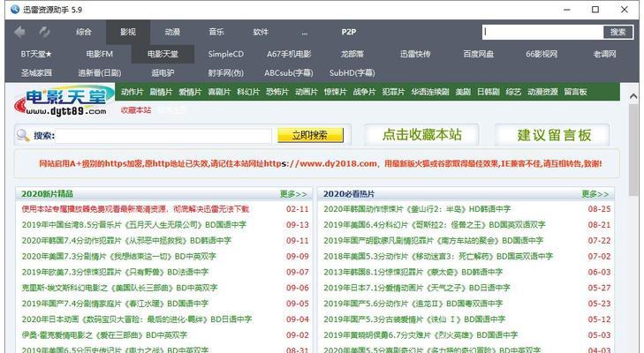Screen dimensions: 644x353
Task: Choose the 龙部落 source
Action: 352,54
